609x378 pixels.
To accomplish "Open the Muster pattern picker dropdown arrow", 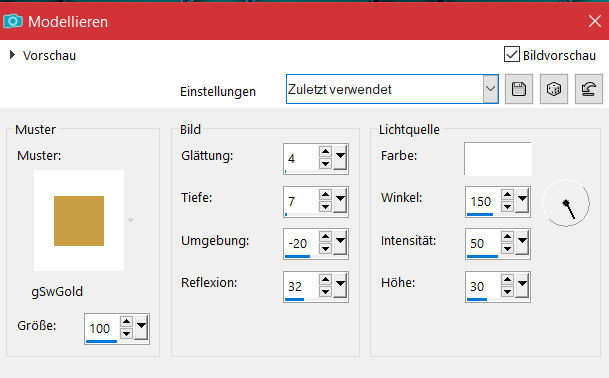I will pyautogui.click(x=131, y=220).
